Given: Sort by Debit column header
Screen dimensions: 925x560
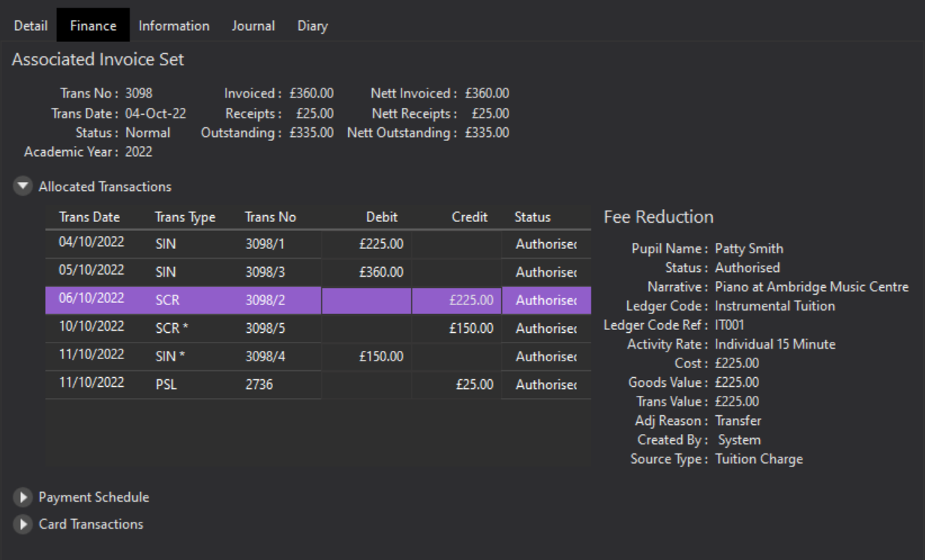Looking at the screenshot, I should pyautogui.click(x=382, y=217).
